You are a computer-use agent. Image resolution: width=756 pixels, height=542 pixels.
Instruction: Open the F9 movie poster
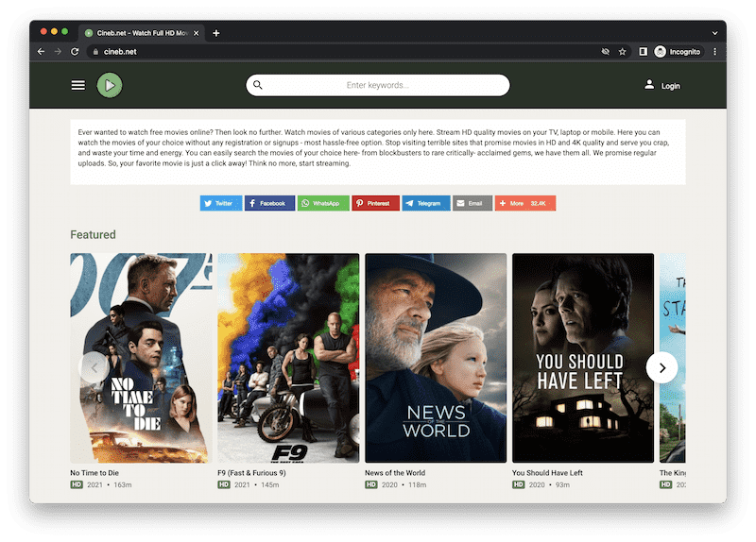coord(288,358)
